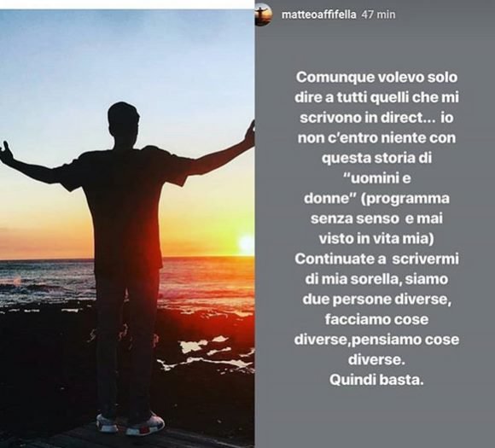Open the matteoaffifella profile avatar
The image size is (495, 448).
click(265, 15)
